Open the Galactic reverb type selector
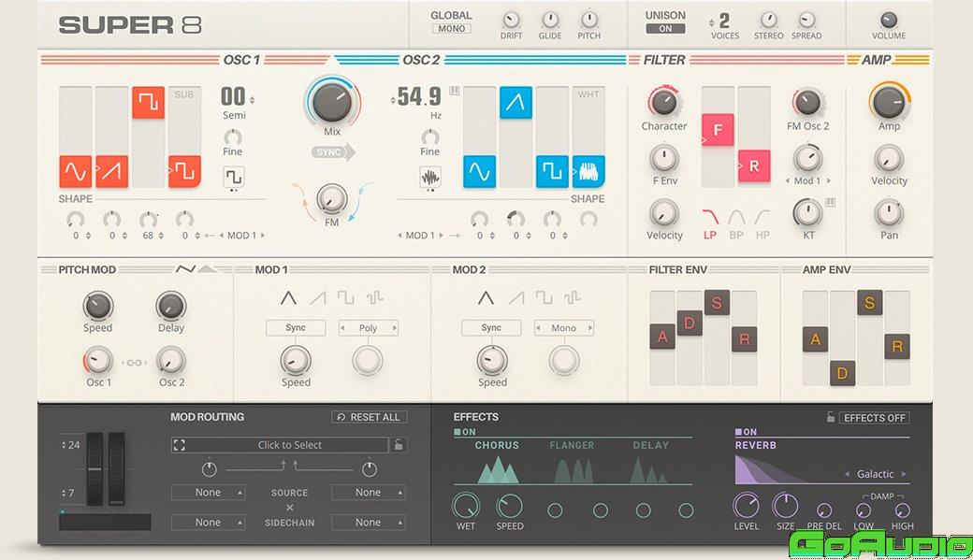Screen dimensions: 973x560 pos(875,474)
